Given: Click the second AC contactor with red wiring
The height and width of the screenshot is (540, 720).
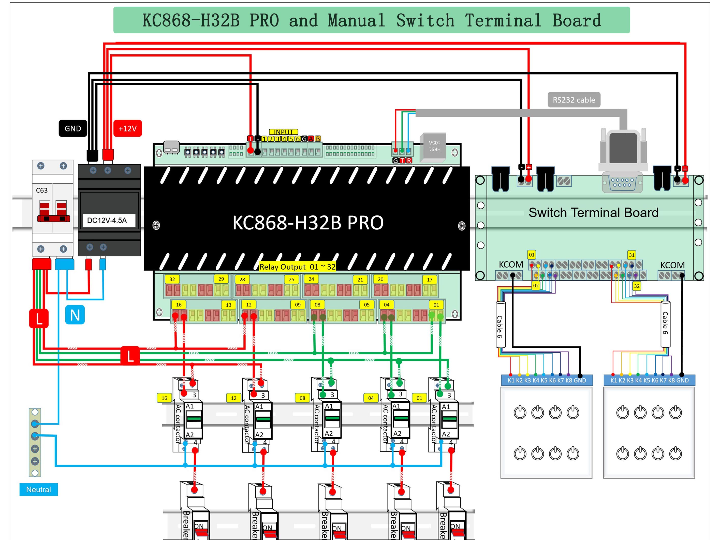Looking at the screenshot, I should 257,416.
